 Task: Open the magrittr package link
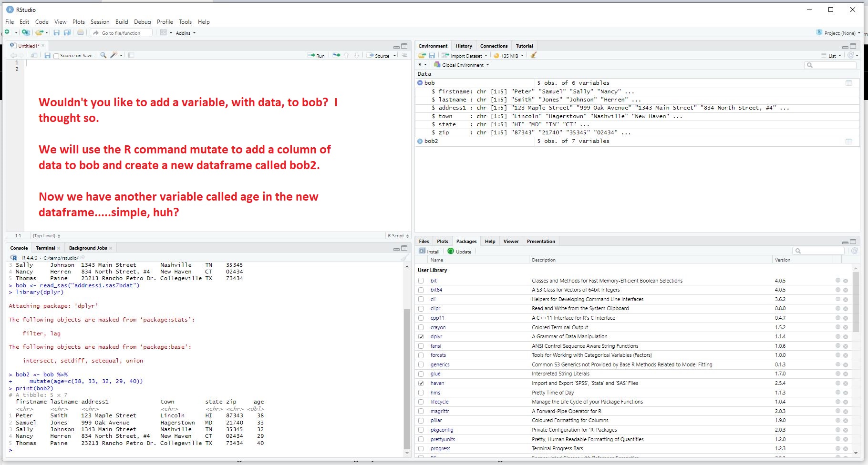click(440, 411)
